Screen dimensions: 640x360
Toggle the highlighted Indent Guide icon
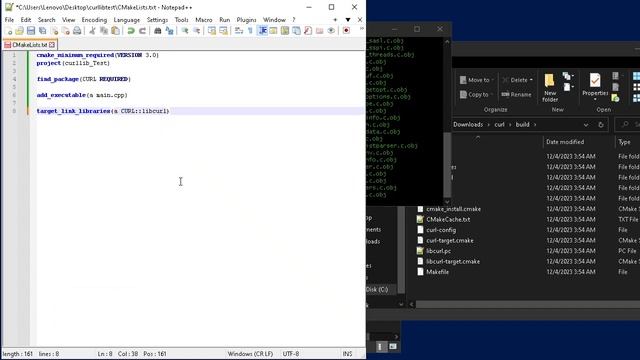[262, 31]
